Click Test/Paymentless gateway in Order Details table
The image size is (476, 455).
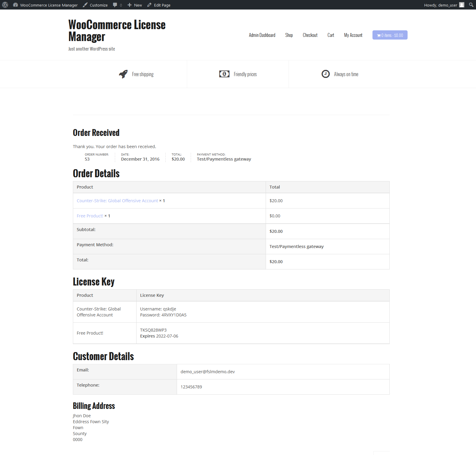297,247
